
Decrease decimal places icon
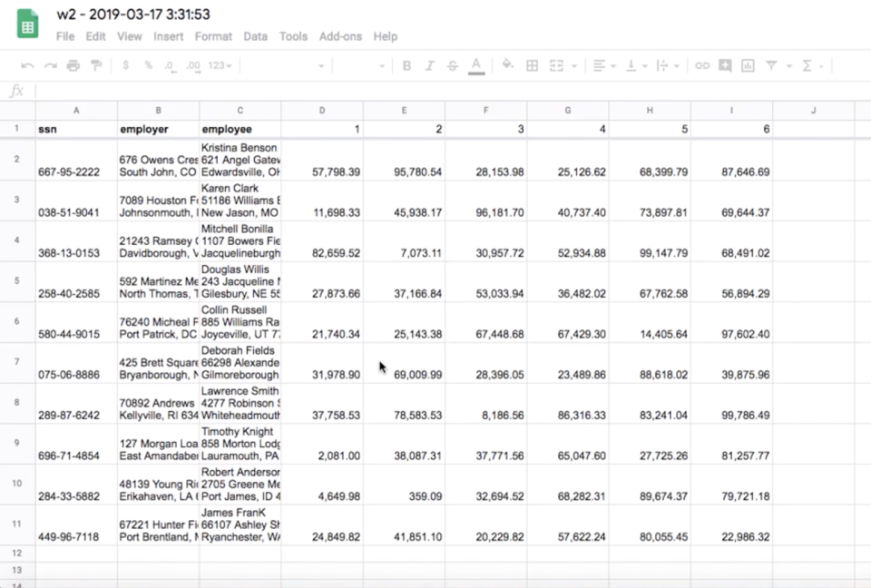pos(170,66)
